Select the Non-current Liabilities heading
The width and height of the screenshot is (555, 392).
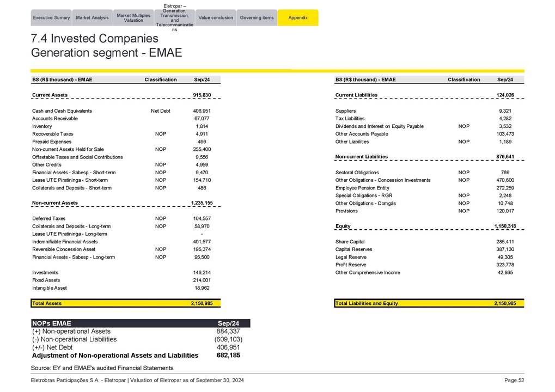click(x=362, y=157)
